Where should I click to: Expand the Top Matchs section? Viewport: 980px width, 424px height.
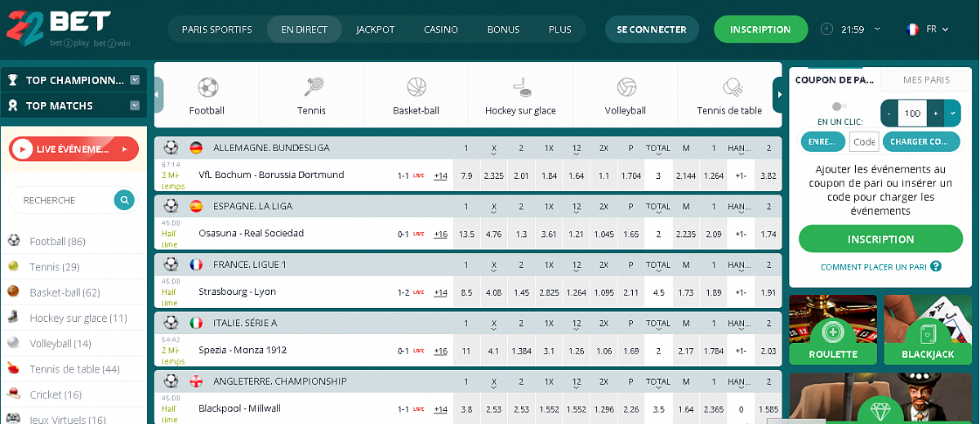[135, 105]
